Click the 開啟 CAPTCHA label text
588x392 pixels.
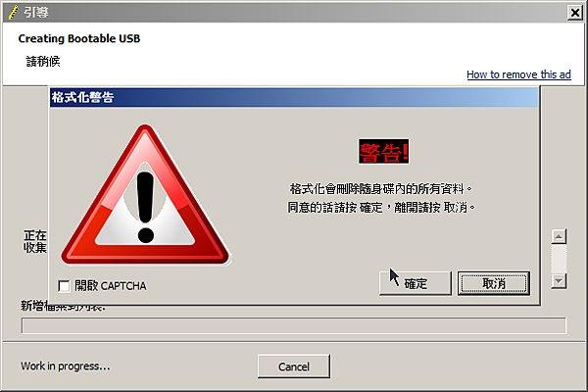click(110, 286)
